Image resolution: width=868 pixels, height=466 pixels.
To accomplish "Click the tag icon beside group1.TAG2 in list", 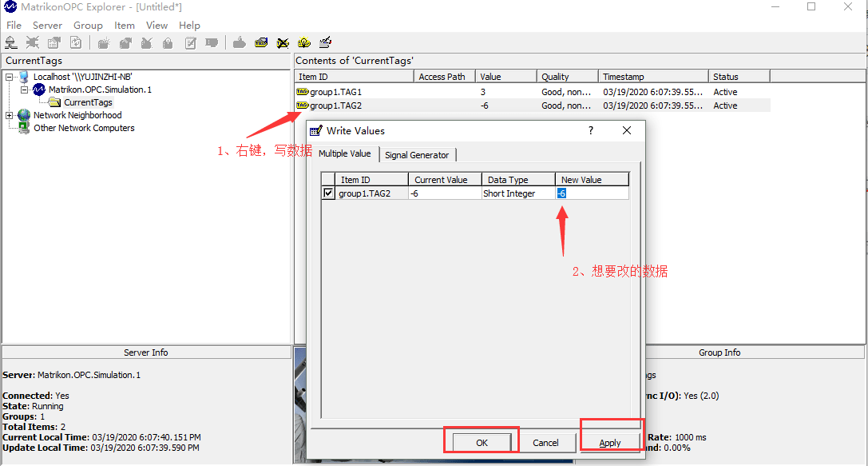I will (303, 106).
